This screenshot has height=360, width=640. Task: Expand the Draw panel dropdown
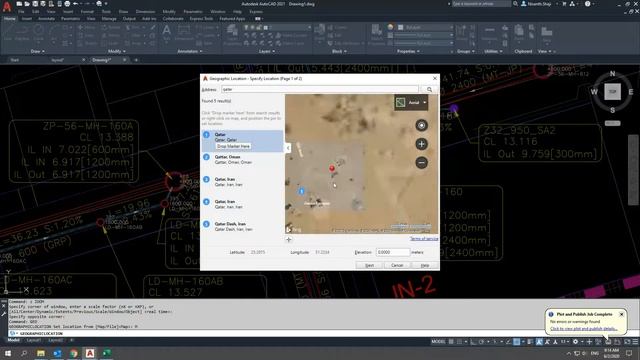coord(38,51)
